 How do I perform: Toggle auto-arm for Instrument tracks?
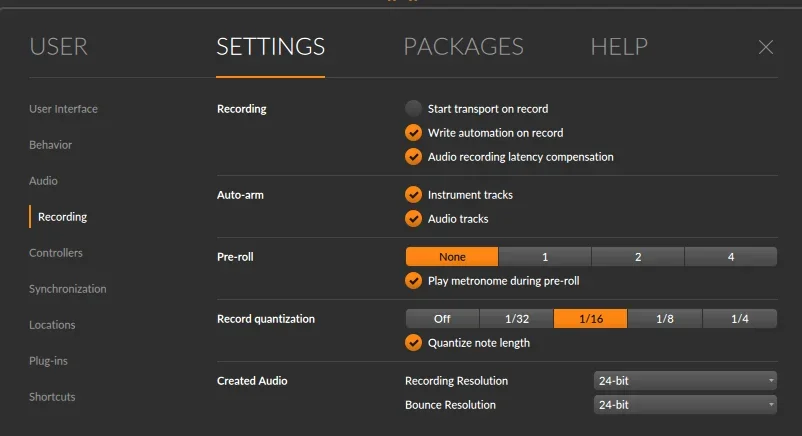[413, 194]
